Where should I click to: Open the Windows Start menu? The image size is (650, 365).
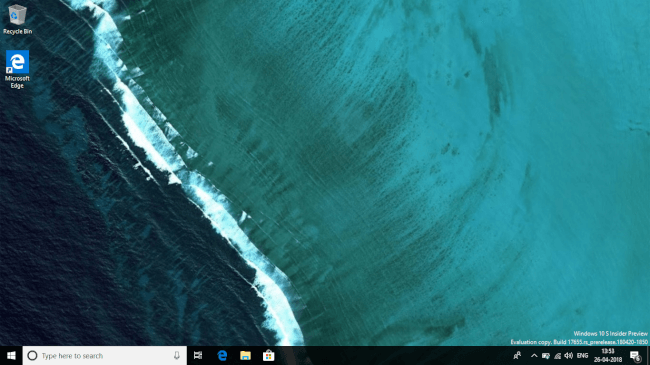point(11,355)
